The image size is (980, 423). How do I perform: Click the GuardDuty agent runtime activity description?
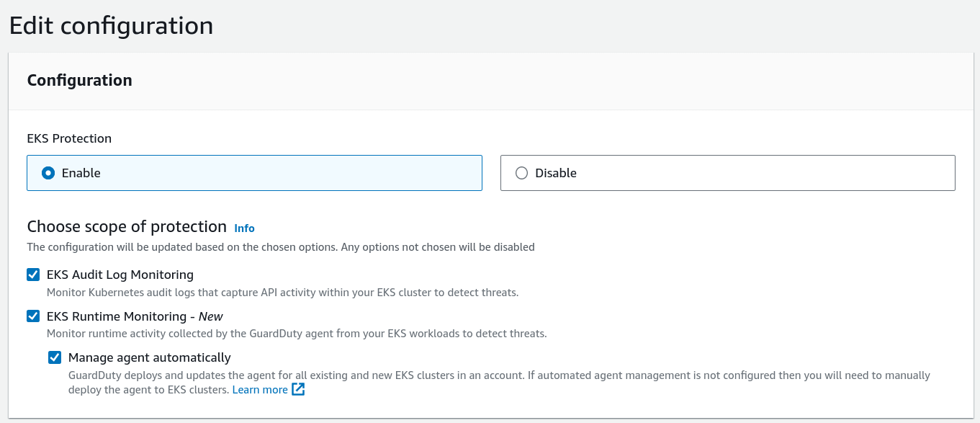coord(297,334)
